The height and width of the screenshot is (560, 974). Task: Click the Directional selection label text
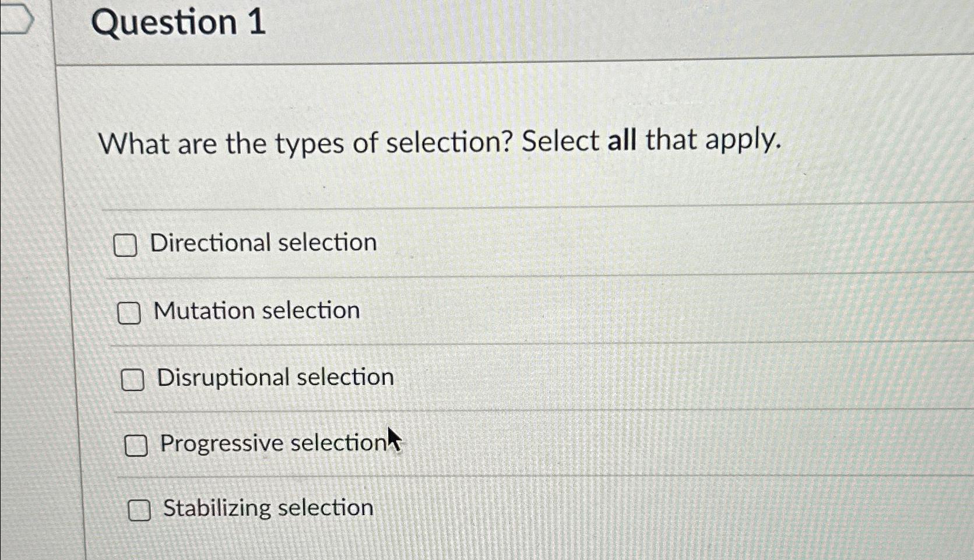263,243
